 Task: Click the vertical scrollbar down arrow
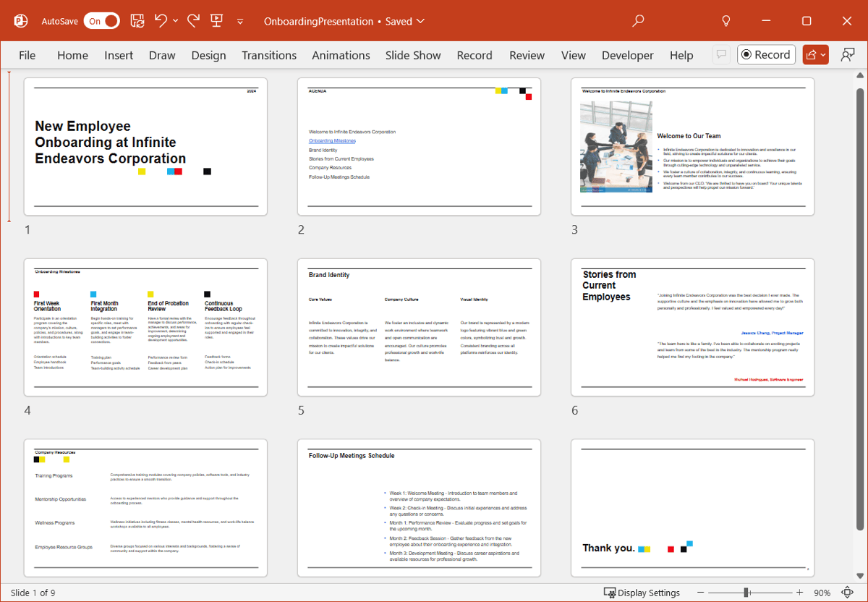pyautogui.click(x=860, y=577)
